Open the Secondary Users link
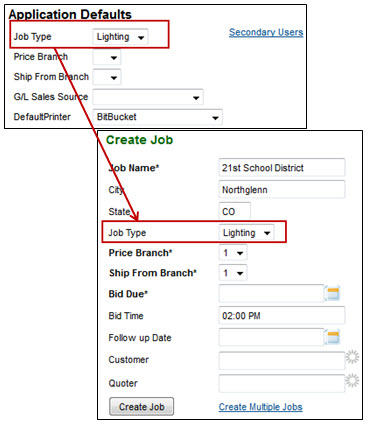 [x=266, y=32]
